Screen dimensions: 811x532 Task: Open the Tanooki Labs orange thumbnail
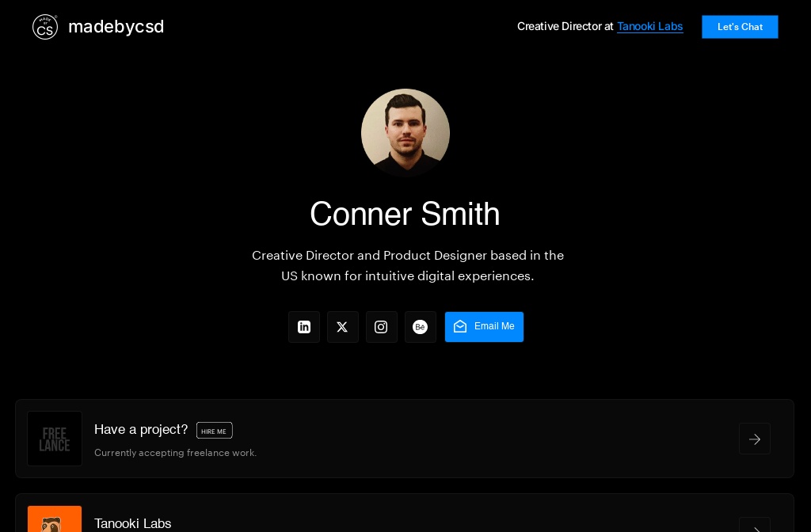[55, 519]
